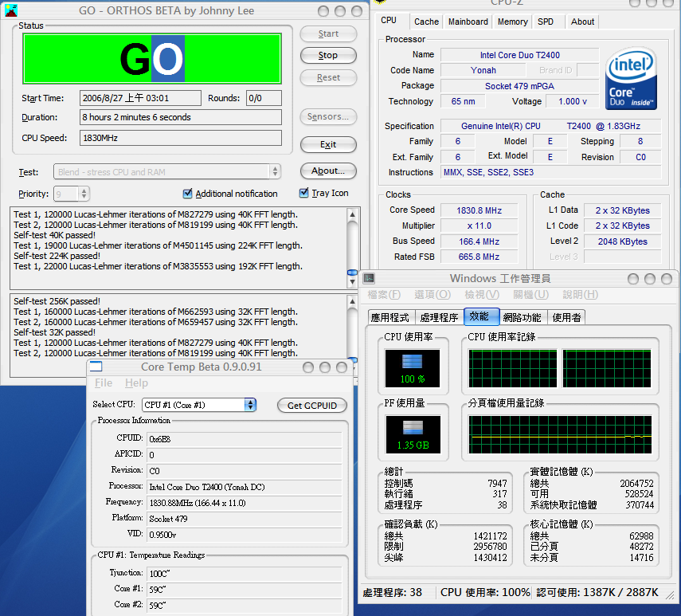Image resolution: width=681 pixels, height=616 pixels.
Task: Click scroll up arrow in lower Orthos log
Action: [352, 301]
